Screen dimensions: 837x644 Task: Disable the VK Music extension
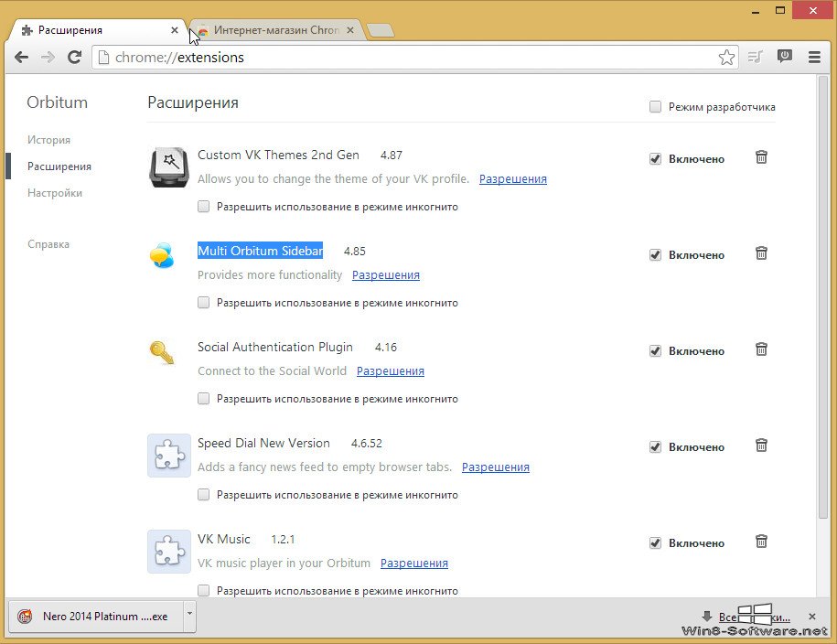(x=655, y=543)
